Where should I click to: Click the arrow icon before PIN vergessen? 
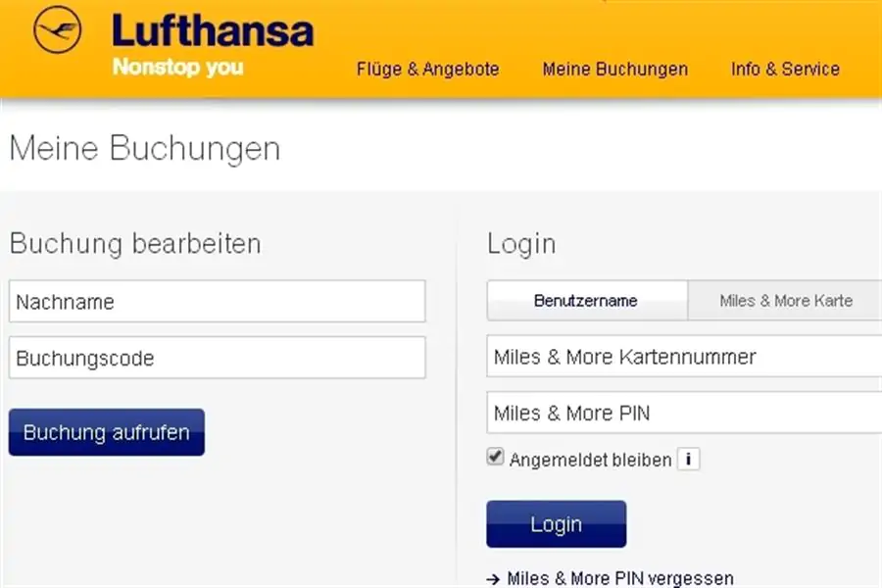(494, 579)
